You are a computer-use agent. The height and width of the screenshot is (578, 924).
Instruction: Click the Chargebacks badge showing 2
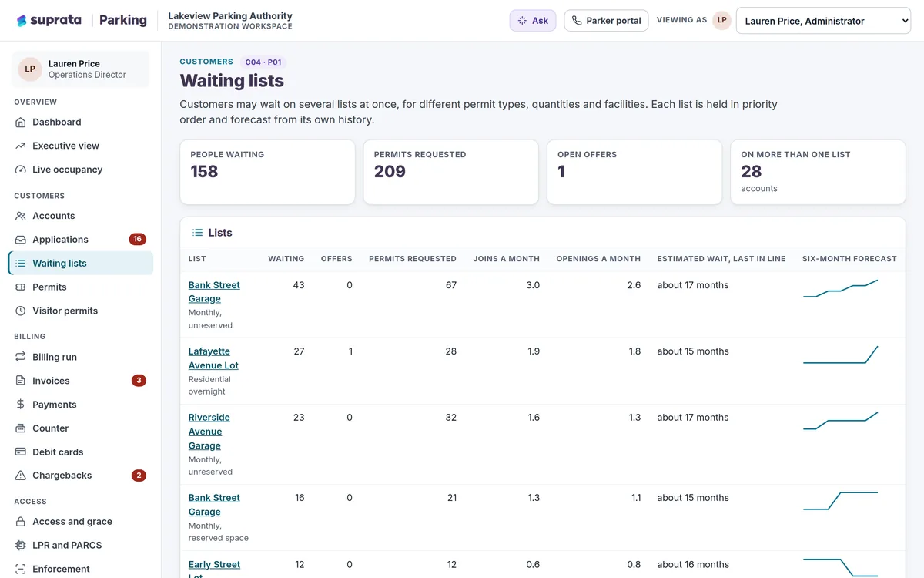tap(139, 476)
